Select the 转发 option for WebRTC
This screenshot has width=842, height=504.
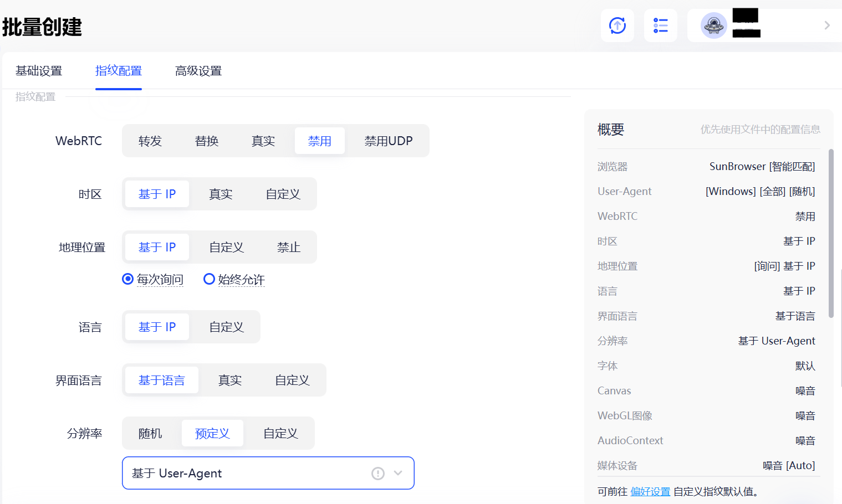[150, 141]
